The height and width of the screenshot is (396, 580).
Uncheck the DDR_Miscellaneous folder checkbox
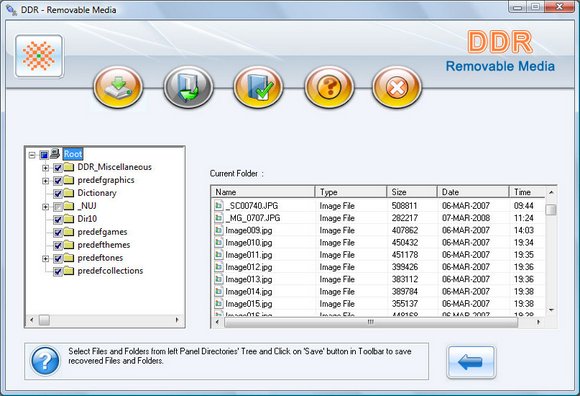[58, 167]
